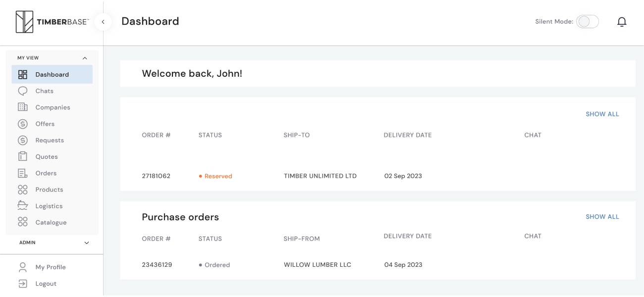Open the Catalogue menu item
644x297 pixels.
pos(52,222)
